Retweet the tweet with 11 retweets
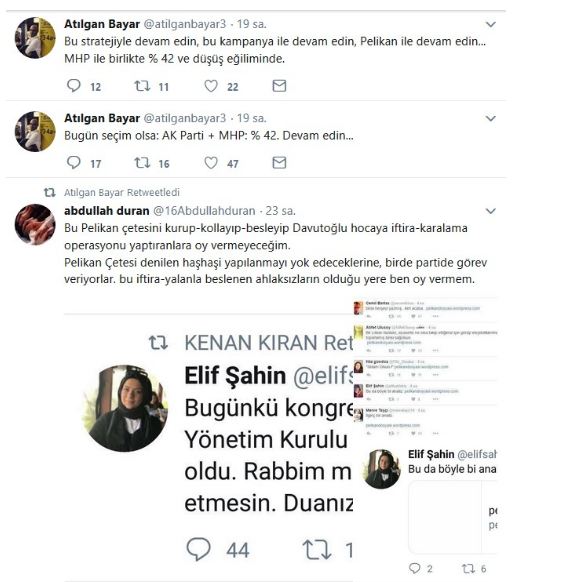 click(x=142, y=86)
